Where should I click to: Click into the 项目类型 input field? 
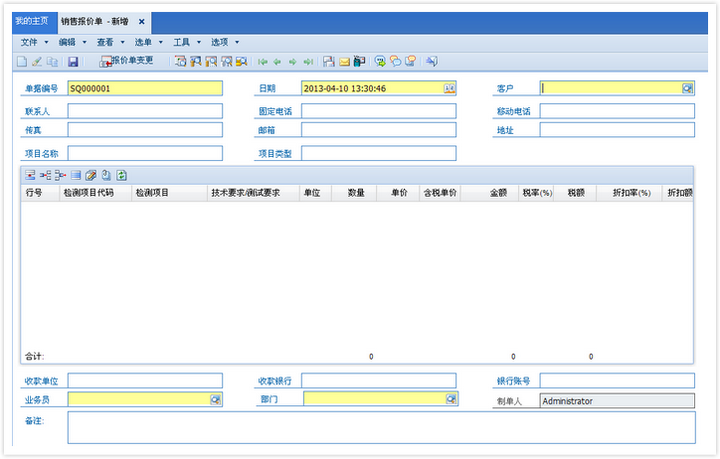tap(379, 153)
